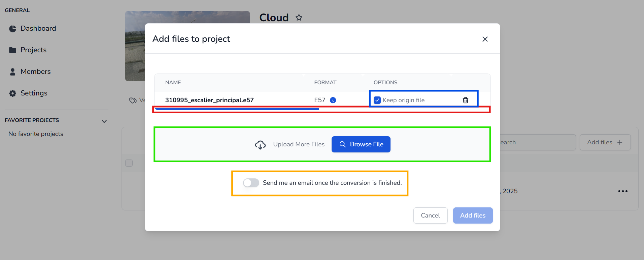
Task: Confirm with the blue Add files button
Action: pyautogui.click(x=473, y=215)
